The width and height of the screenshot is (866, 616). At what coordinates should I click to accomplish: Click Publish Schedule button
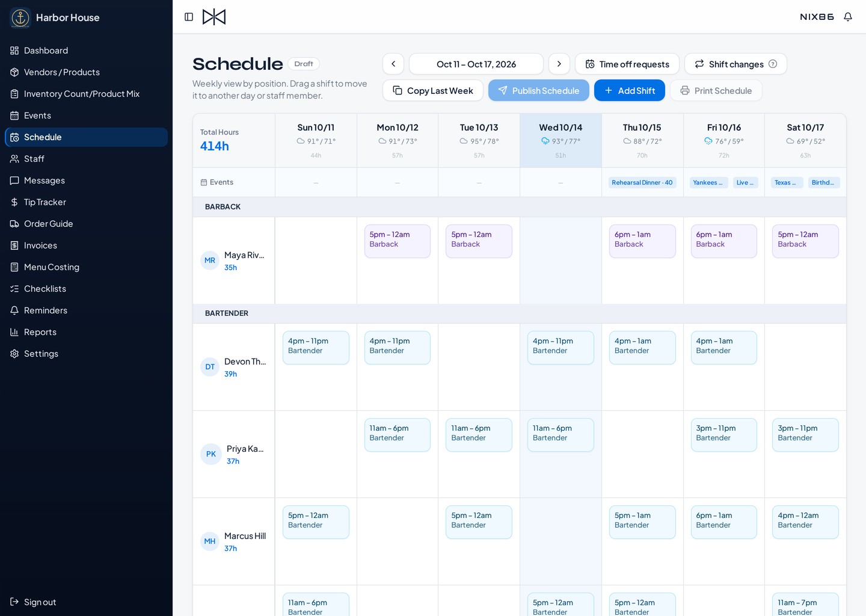(539, 90)
